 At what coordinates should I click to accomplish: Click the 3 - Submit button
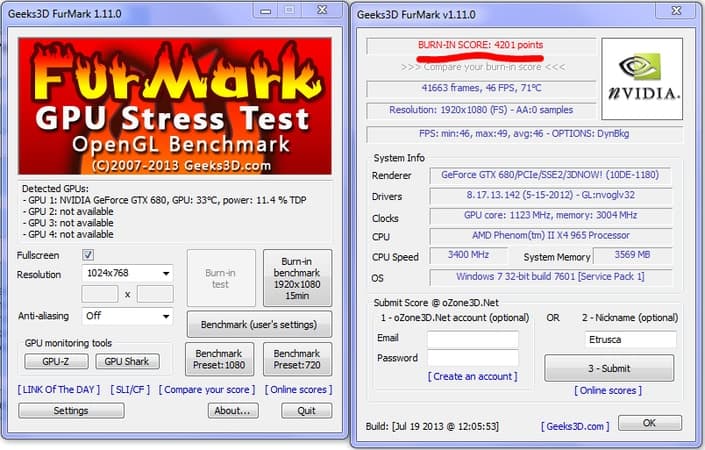tap(609, 369)
